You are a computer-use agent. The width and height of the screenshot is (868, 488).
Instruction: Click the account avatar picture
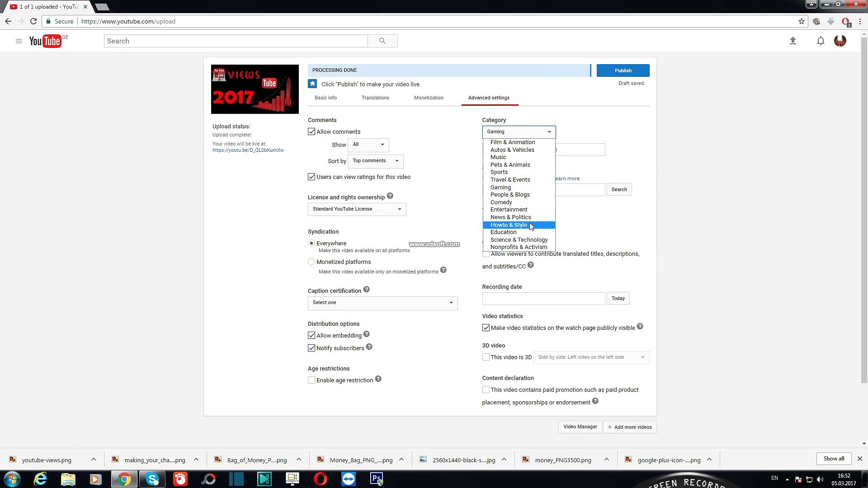coord(840,41)
